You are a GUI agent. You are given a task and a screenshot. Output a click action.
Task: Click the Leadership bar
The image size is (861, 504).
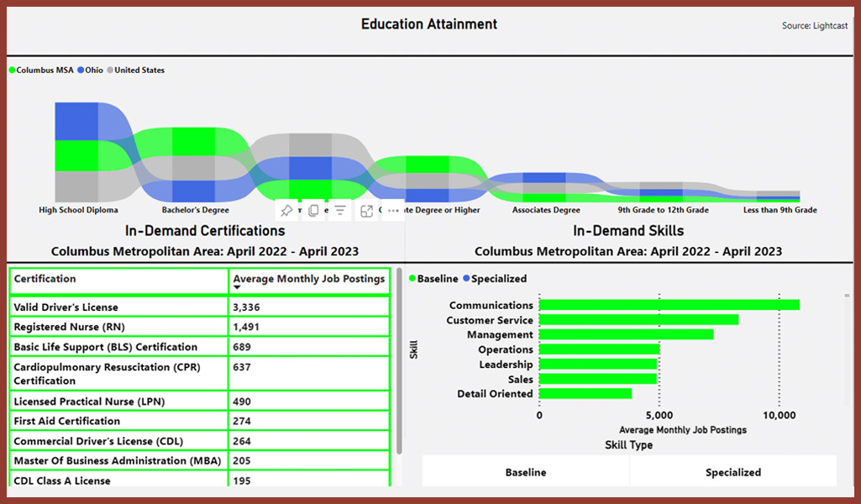(x=599, y=364)
